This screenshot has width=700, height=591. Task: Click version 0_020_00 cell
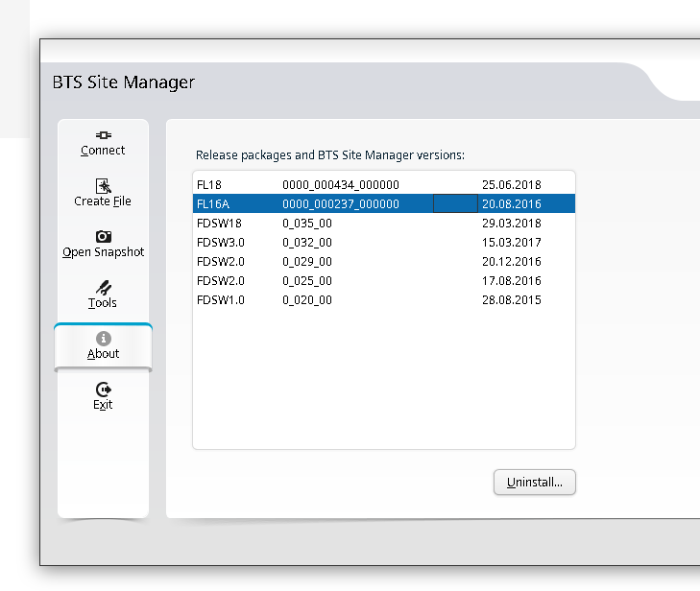(x=307, y=299)
